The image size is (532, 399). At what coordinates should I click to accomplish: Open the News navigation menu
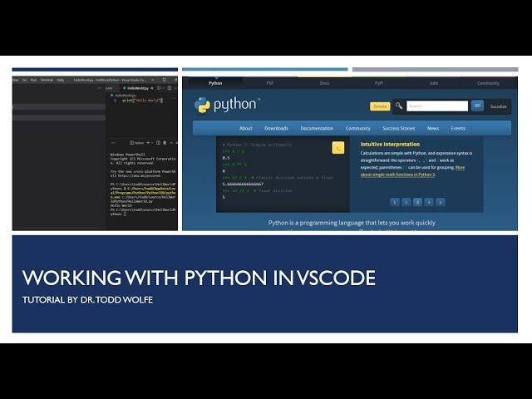[433, 128]
